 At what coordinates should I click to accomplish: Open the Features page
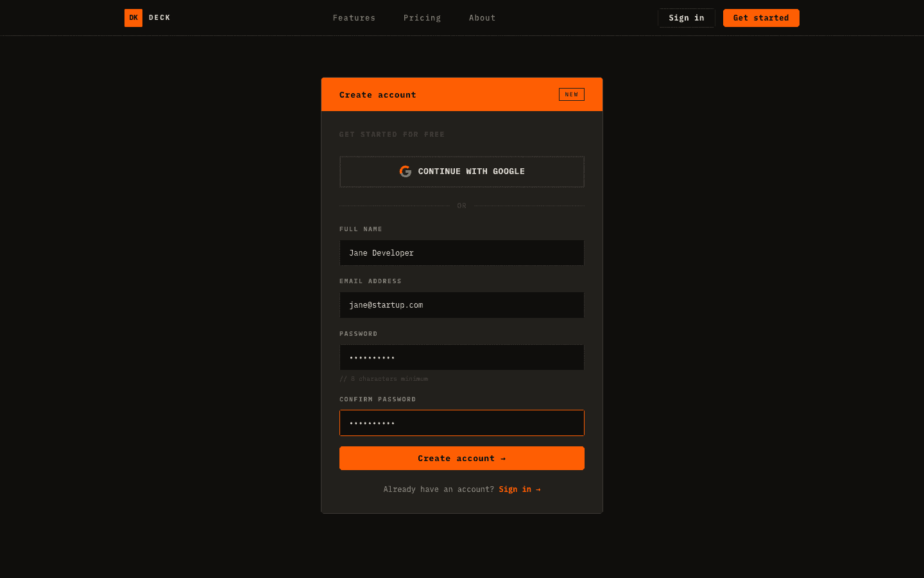(x=354, y=17)
